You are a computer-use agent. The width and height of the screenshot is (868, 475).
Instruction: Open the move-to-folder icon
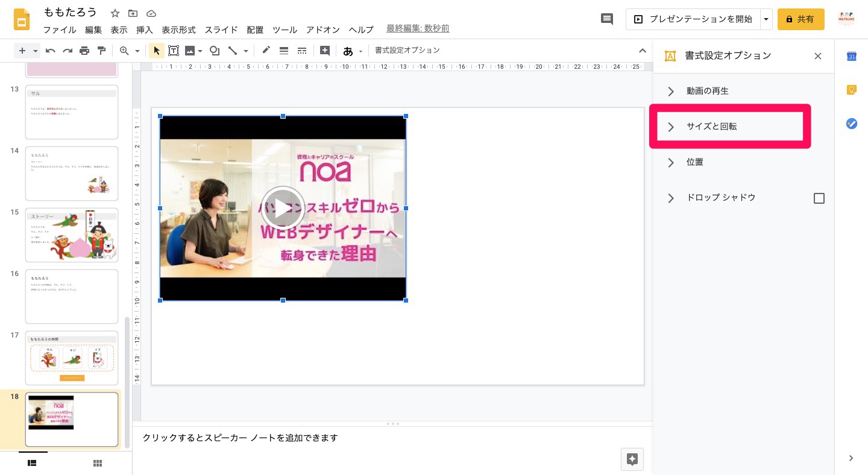coord(133,13)
